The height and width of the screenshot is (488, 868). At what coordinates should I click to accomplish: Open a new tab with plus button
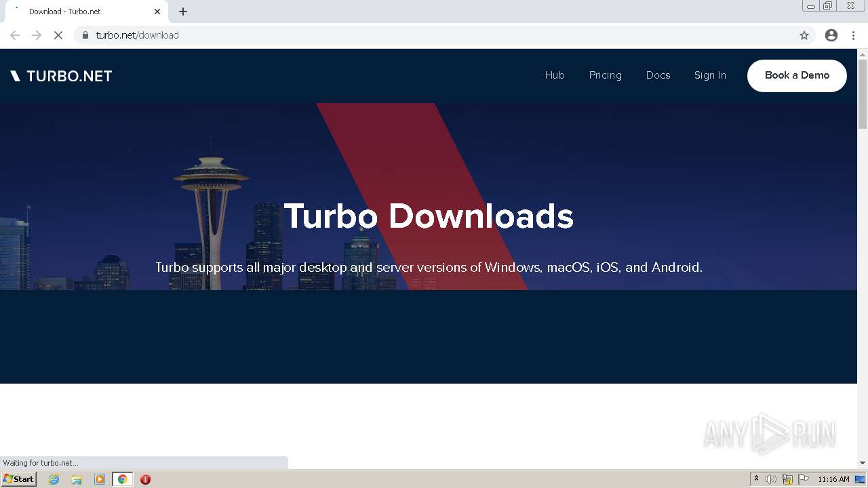pos(183,12)
